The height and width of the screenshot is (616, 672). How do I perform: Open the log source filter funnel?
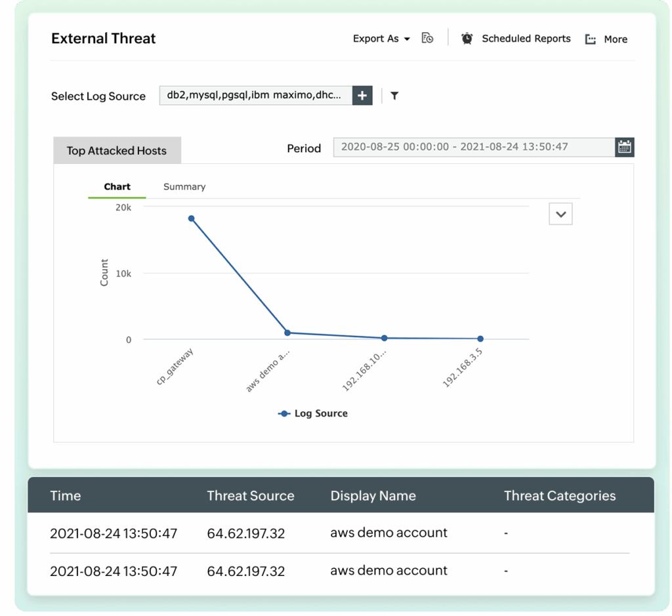[394, 96]
